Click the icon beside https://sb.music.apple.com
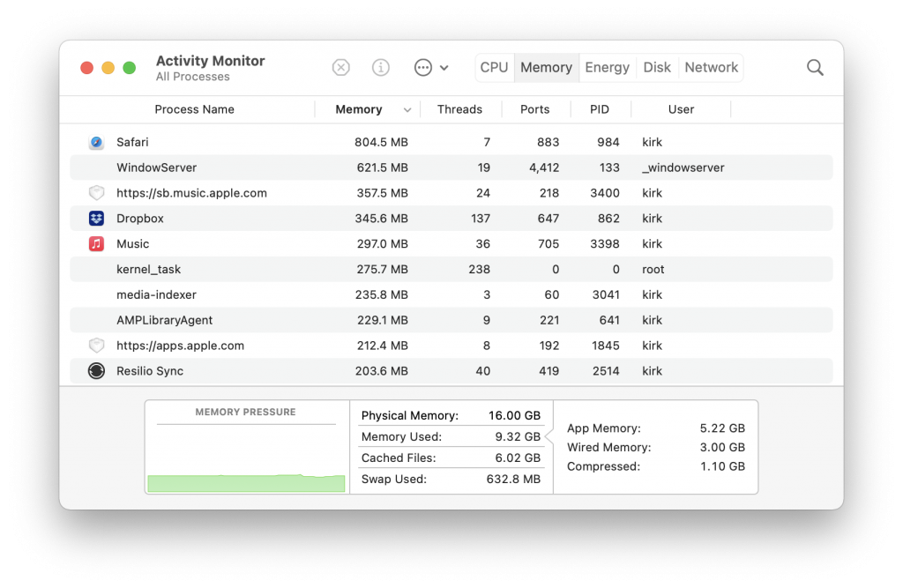The width and height of the screenshot is (903, 588). click(x=97, y=192)
